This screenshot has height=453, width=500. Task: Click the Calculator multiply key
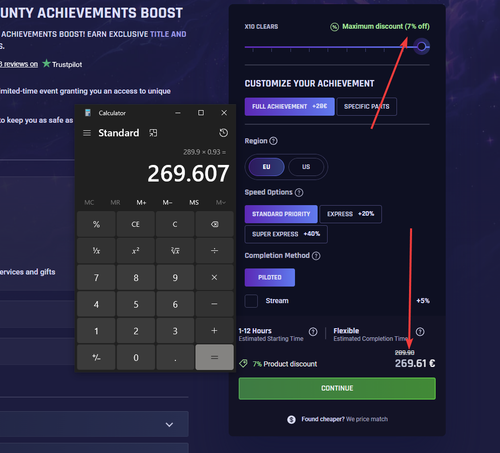click(x=215, y=277)
